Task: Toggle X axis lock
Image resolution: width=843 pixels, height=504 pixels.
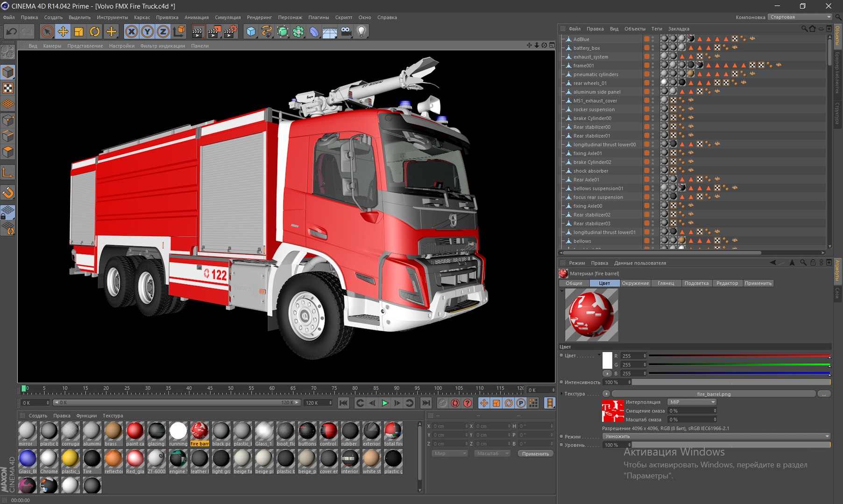Action: point(132,31)
